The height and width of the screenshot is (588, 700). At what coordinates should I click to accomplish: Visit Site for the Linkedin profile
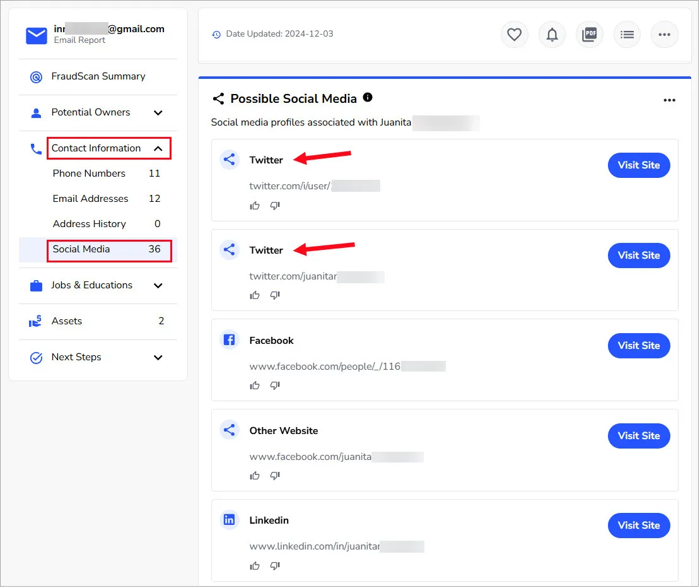[x=639, y=525]
